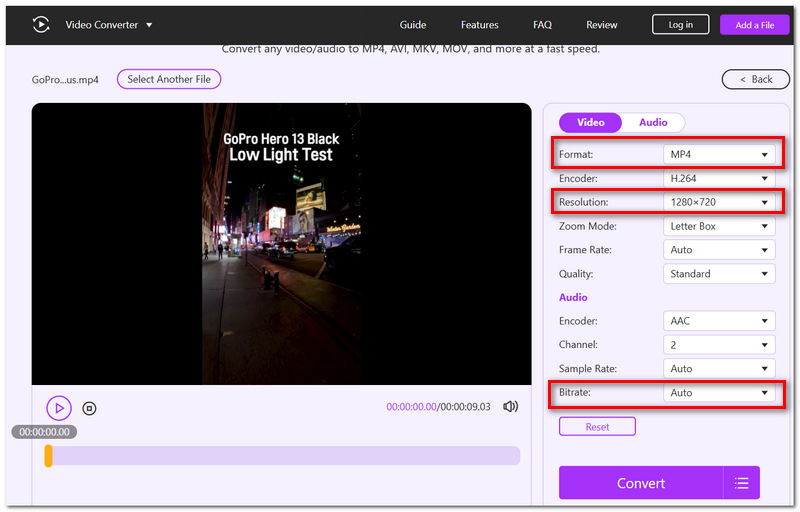This screenshot has height=512, width=800.
Task: Click the orange timeline playhead handle
Action: pos(48,455)
